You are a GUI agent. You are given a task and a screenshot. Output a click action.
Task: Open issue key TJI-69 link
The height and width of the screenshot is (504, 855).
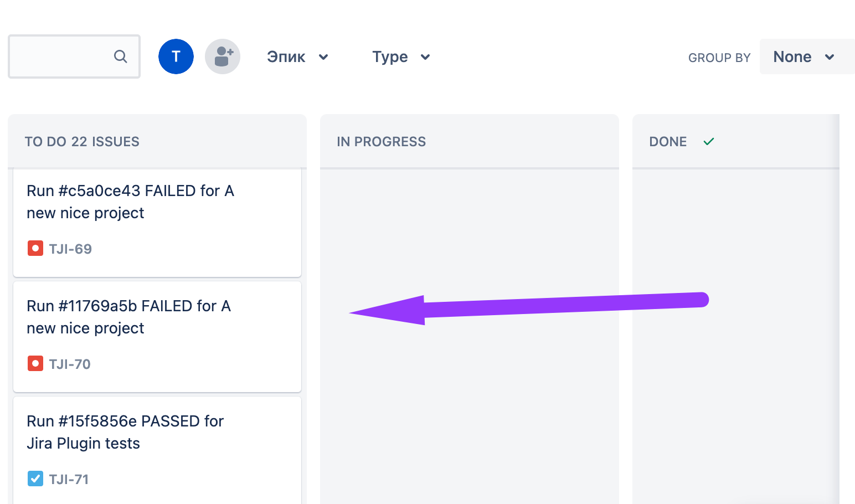[70, 249]
